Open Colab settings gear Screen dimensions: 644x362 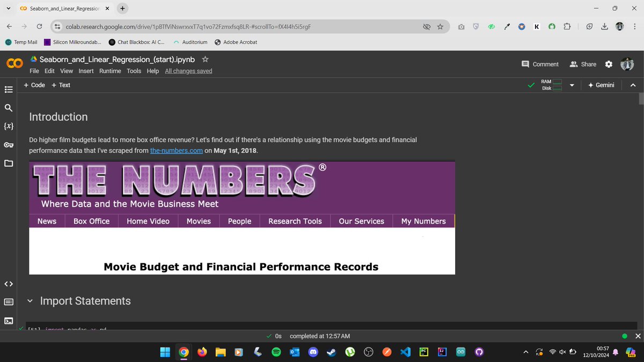point(609,64)
